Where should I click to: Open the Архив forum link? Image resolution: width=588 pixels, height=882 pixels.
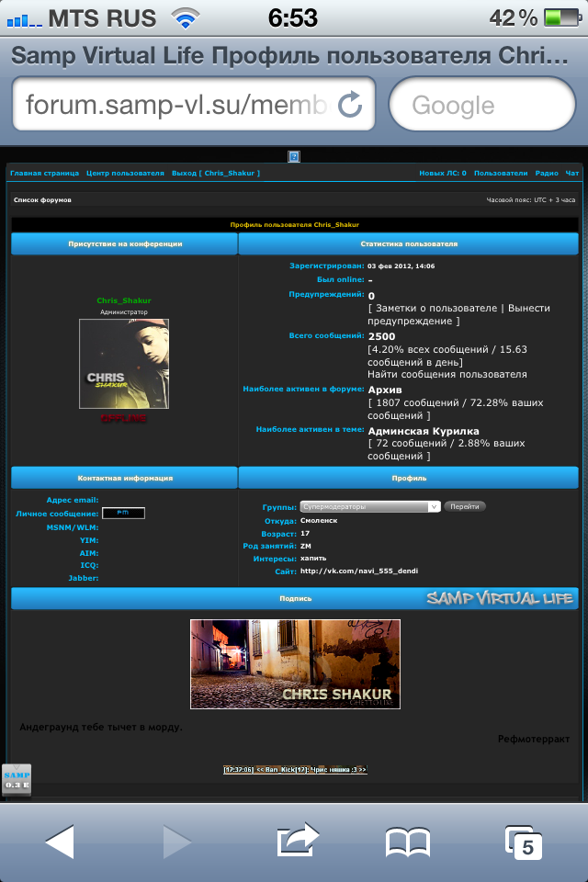(x=385, y=390)
